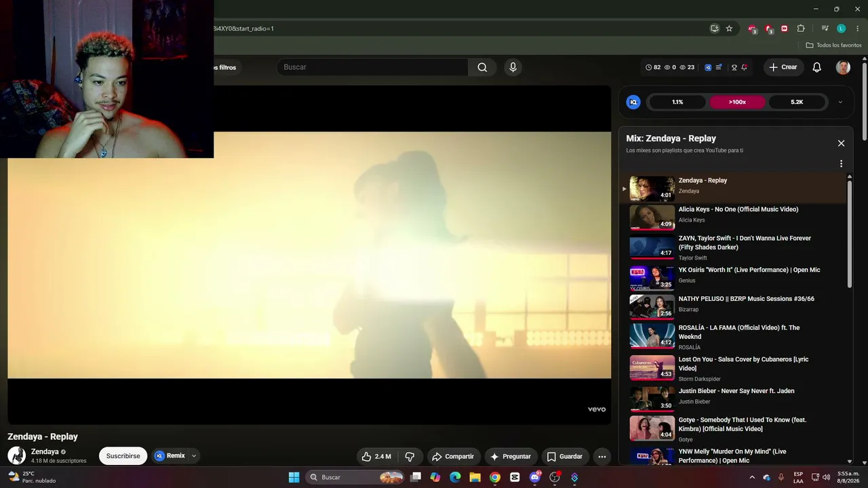868x488 pixels.
Task: Click the 1.1% vidIQ pill
Action: [677, 102]
